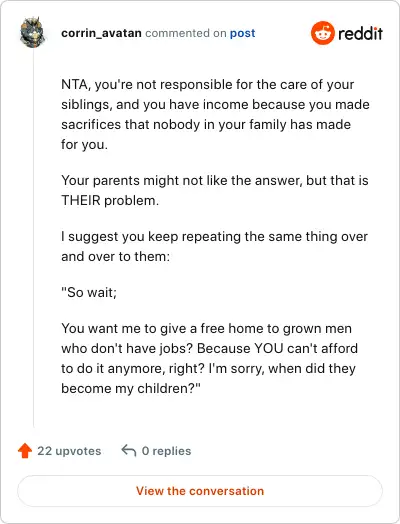Click the final paragraph about 'free home'

(209, 358)
